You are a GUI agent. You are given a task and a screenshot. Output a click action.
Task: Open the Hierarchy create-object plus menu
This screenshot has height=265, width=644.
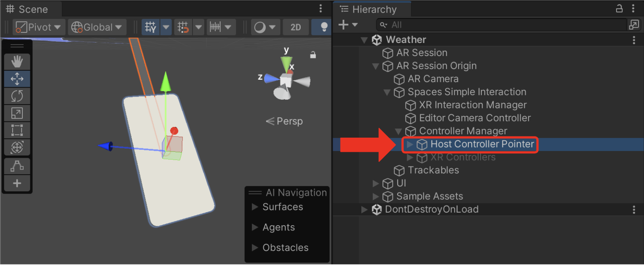(x=348, y=25)
